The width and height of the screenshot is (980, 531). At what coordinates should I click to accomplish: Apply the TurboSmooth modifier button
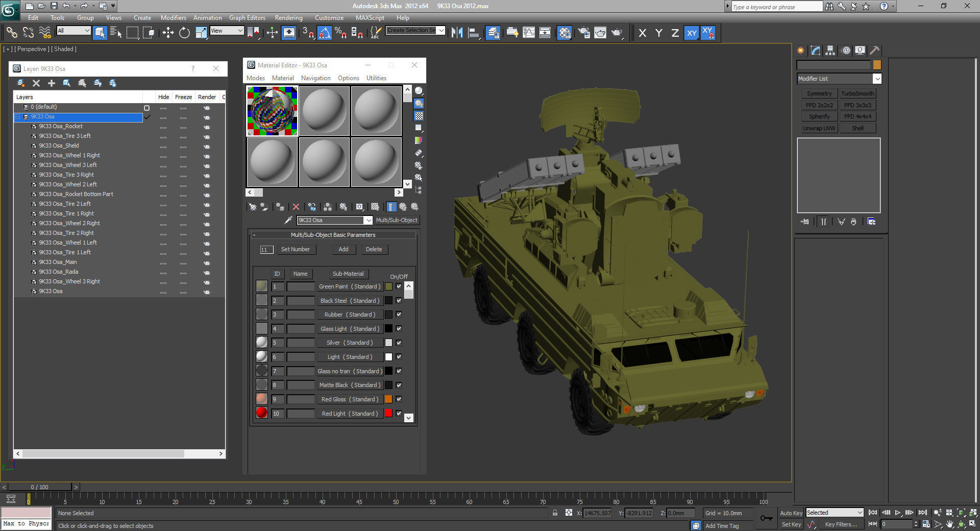857,93
